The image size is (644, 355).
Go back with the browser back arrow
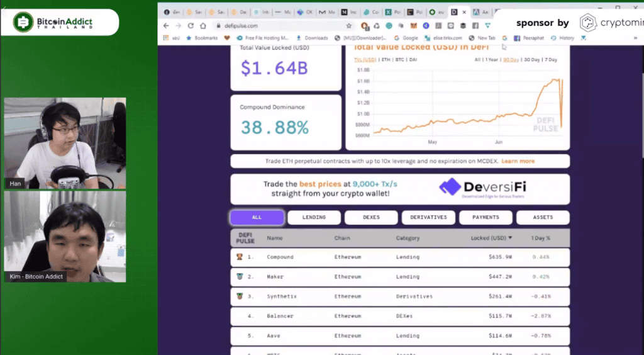(x=166, y=25)
